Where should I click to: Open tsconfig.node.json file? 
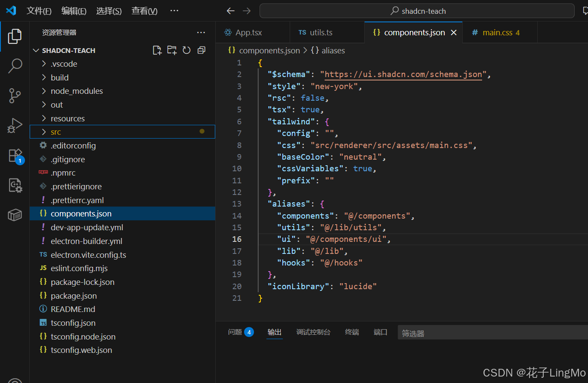(x=122, y=337)
